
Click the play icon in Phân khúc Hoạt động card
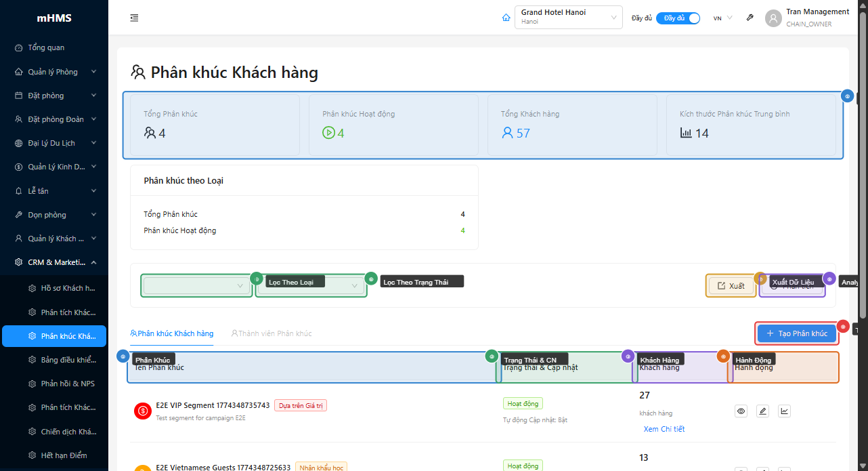[x=328, y=133]
